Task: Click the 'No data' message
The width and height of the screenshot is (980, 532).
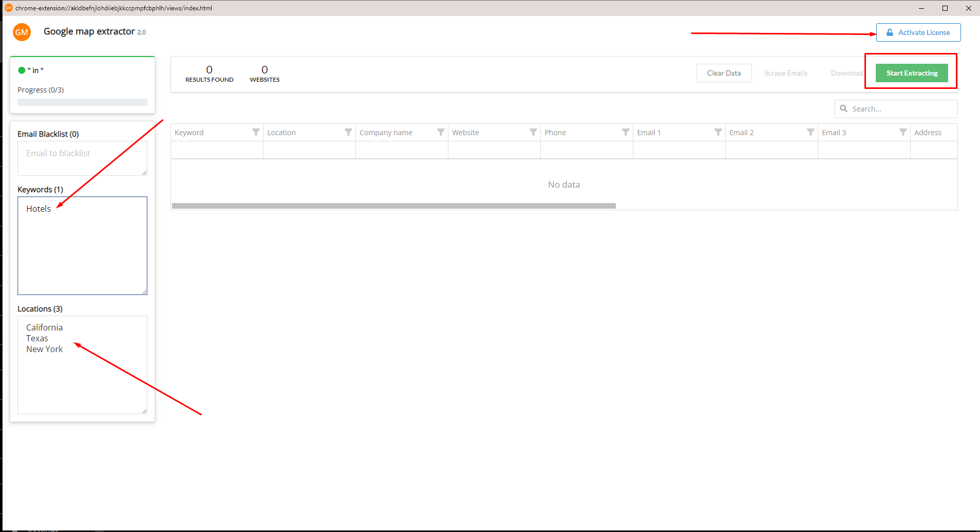Action: [x=564, y=185]
